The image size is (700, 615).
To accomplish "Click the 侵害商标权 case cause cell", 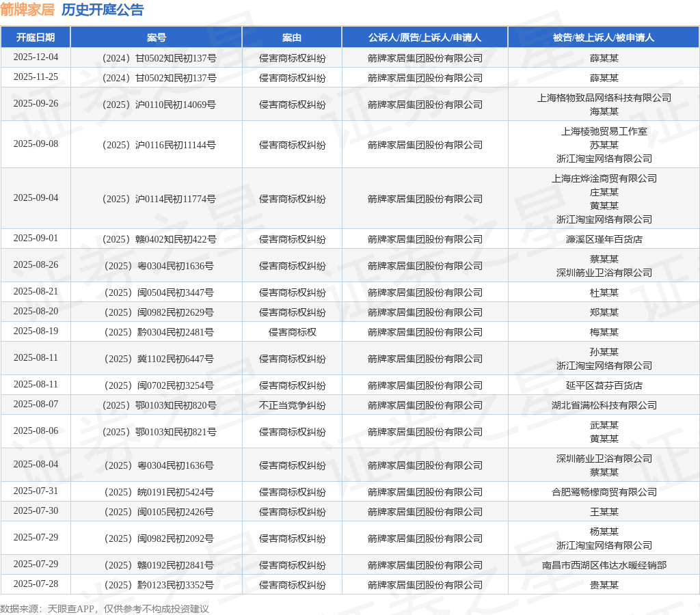I will click(292, 333).
